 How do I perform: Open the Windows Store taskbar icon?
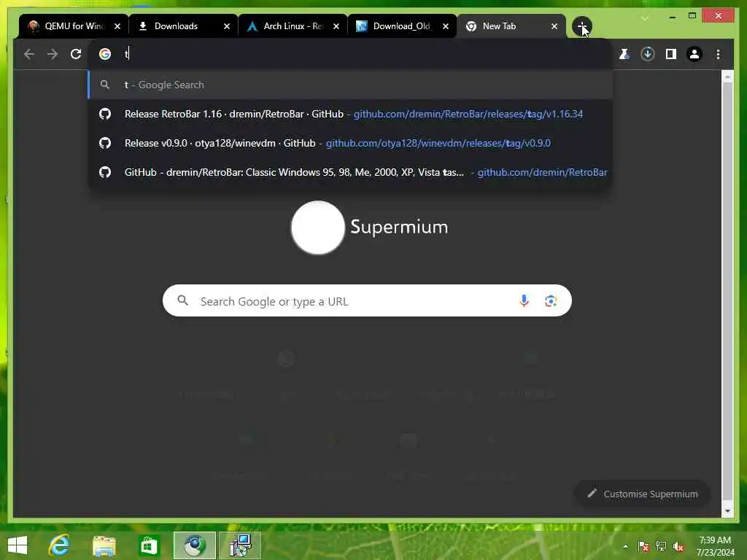(x=149, y=545)
